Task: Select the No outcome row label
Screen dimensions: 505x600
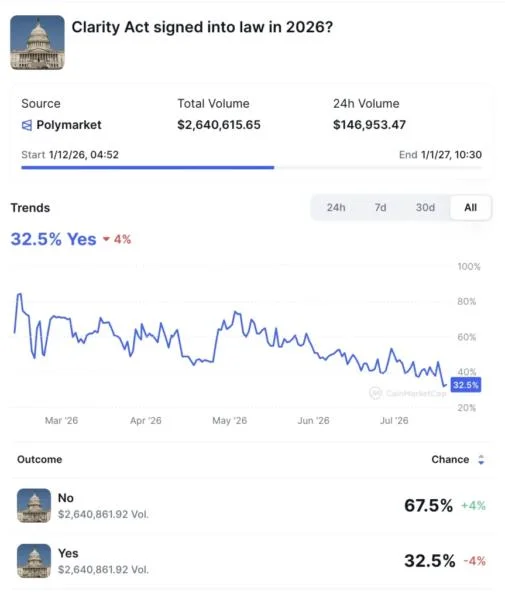Action: (66, 498)
